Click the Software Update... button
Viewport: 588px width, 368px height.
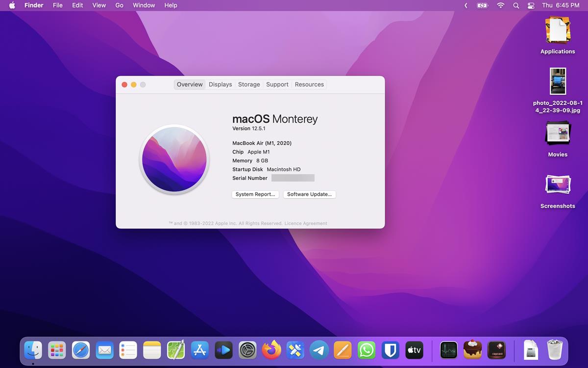(309, 194)
